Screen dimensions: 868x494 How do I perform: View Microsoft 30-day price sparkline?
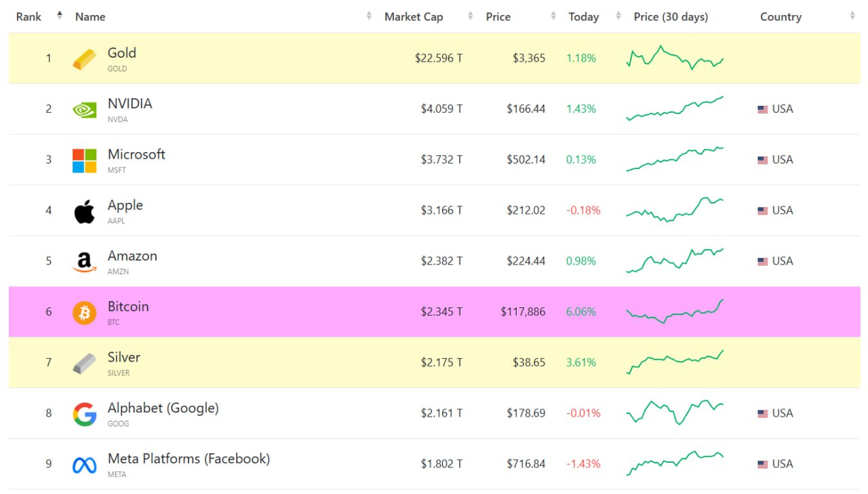click(675, 159)
